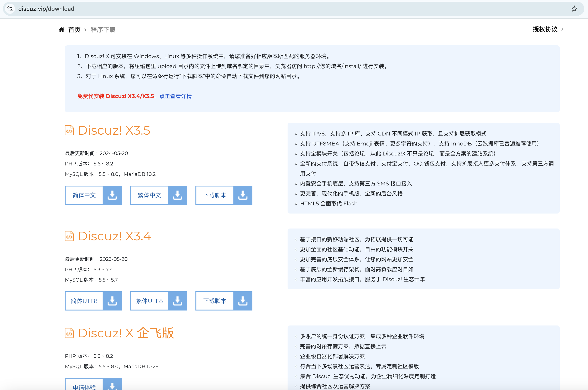
Task: Open site information icon in address bar
Action: pos(10,9)
